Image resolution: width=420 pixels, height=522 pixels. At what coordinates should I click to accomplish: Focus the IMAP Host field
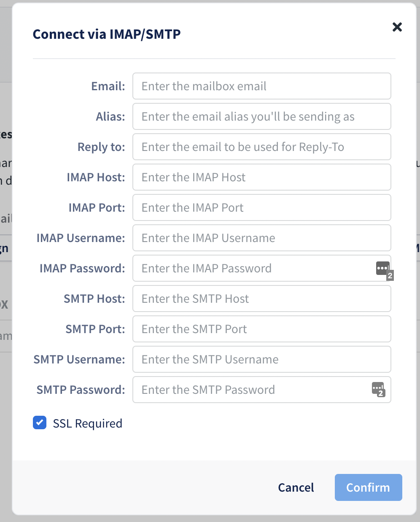click(262, 177)
